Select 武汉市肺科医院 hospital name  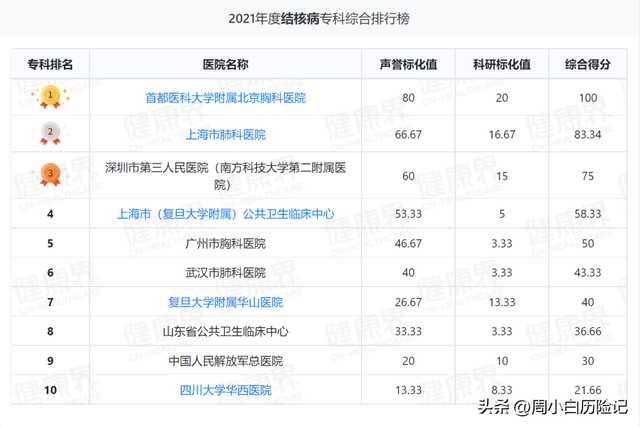click(x=226, y=273)
